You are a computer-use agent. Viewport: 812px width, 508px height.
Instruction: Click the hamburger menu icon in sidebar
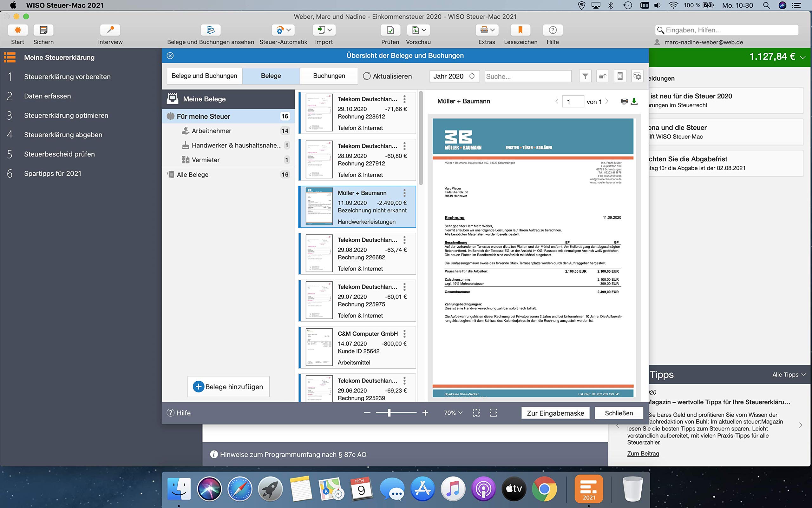pos(10,57)
